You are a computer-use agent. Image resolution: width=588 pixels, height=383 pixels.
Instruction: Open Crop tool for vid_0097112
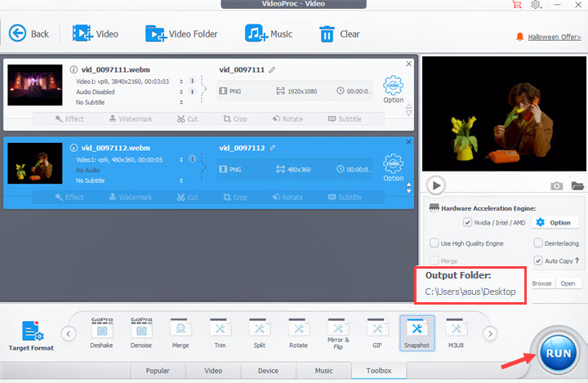click(x=235, y=198)
